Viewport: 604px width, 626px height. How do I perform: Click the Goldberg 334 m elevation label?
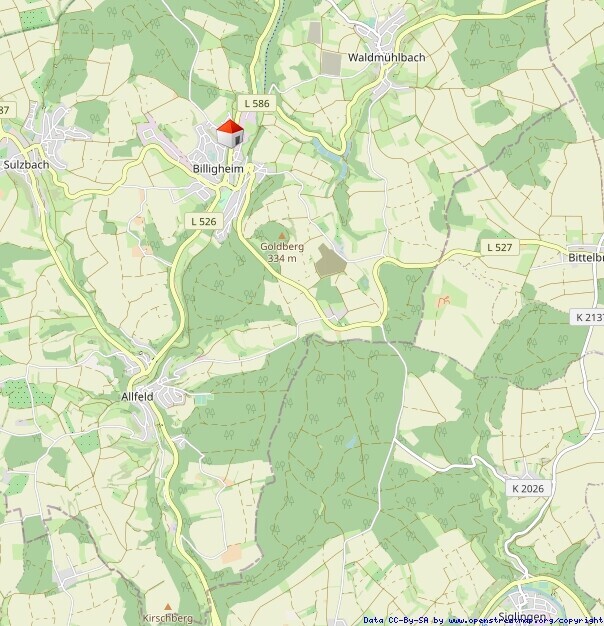pos(282,252)
